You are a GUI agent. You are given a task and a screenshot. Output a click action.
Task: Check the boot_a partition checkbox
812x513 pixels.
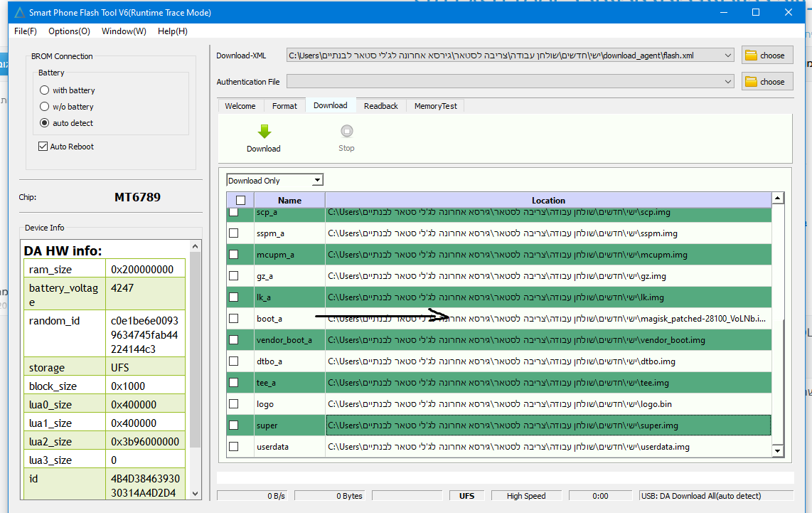pos(233,319)
